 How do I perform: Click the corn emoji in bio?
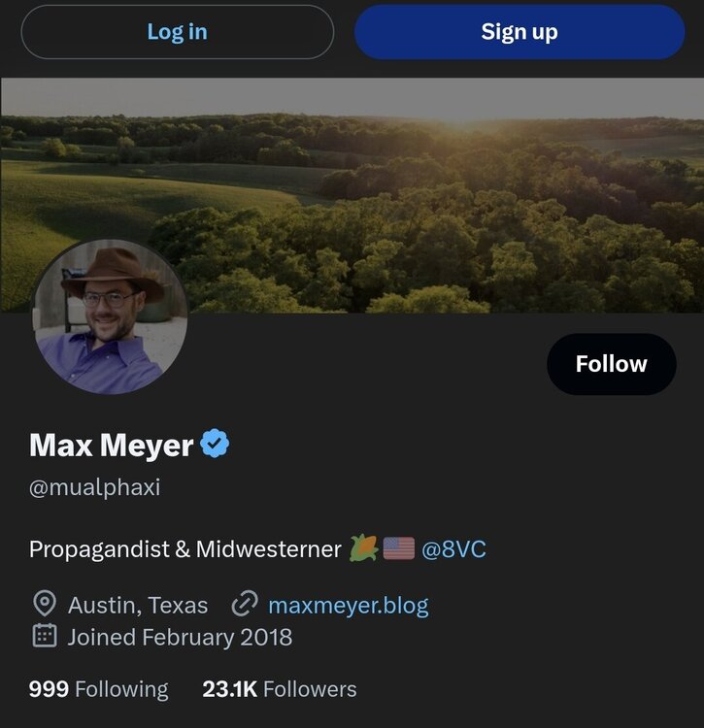coord(363,548)
